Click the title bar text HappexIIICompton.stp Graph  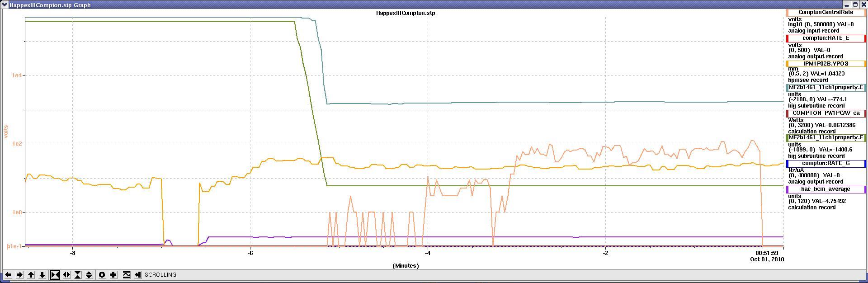pyautogui.click(x=50, y=5)
